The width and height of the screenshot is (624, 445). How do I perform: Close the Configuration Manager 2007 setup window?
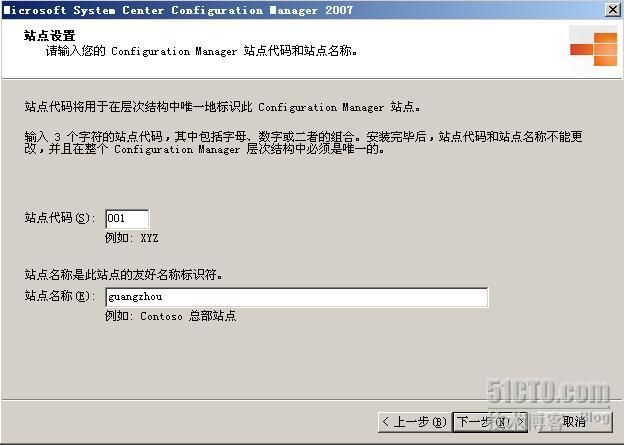point(612,10)
